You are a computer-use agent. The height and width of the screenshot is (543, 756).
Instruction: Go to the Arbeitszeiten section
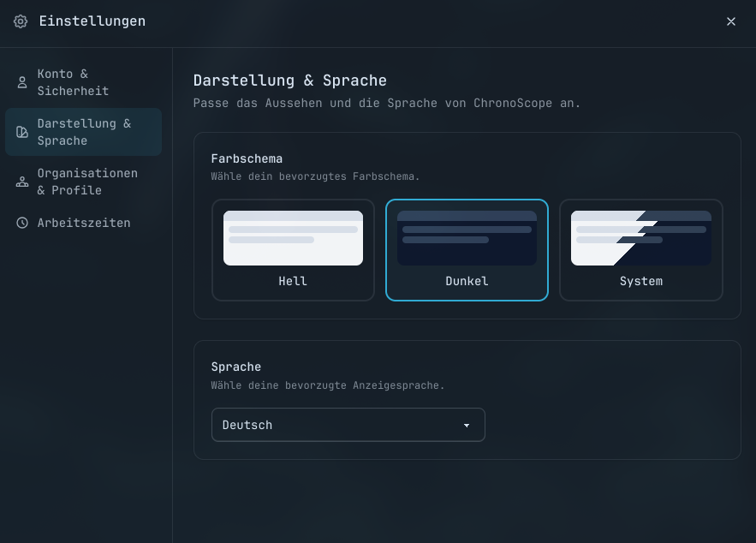coord(83,223)
